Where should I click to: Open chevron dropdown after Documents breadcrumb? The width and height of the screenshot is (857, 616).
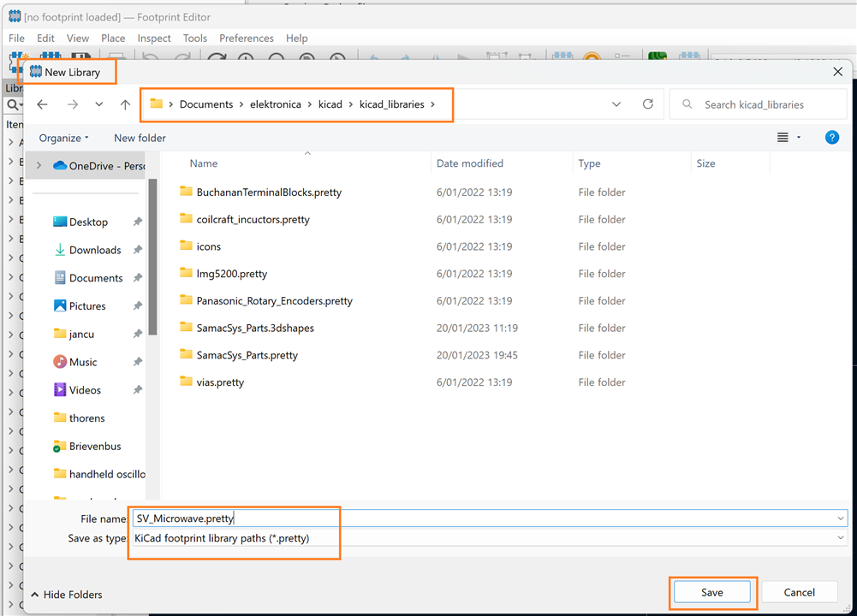click(x=241, y=104)
